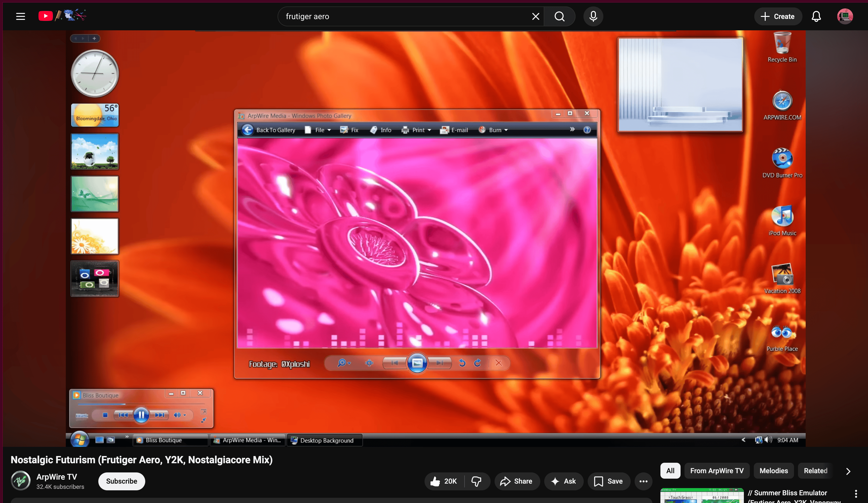The height and width of the screenshot is (503, 868).
Task: Share the video
Action: point(517,481)
